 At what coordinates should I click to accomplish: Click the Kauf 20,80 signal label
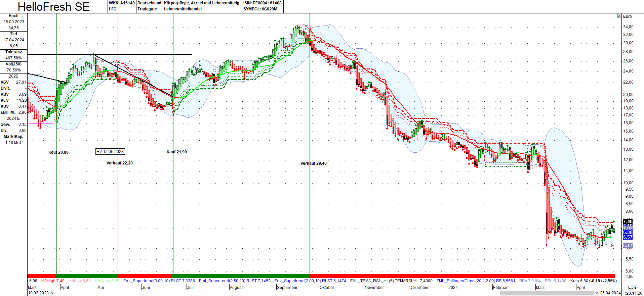[58, 152]
